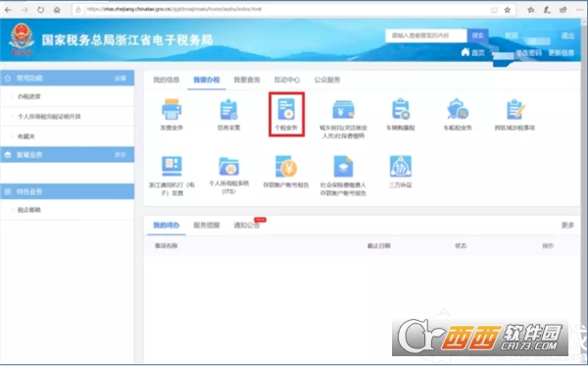Open the 通知公告 tab
Screen dimensions: 588x366
tap(247, 226)
